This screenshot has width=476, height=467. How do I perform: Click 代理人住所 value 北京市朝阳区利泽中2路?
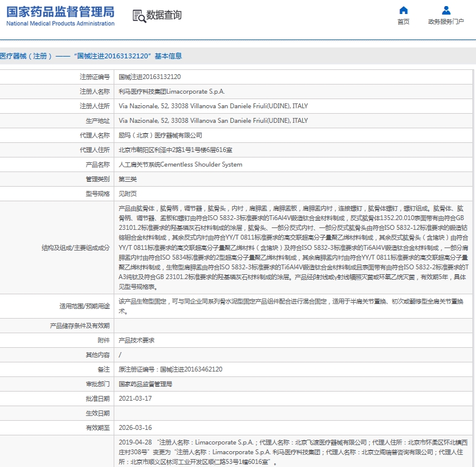pyautogui.click(x=176, y=150)
